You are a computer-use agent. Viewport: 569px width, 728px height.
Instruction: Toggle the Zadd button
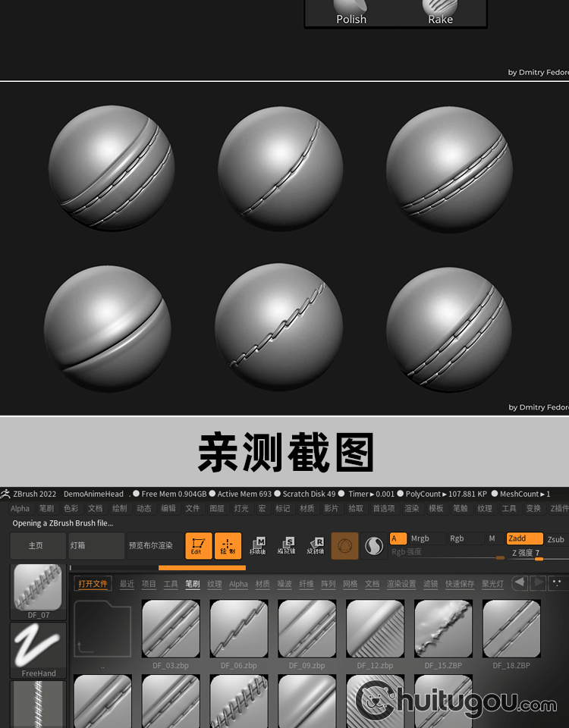click(524, 538)
